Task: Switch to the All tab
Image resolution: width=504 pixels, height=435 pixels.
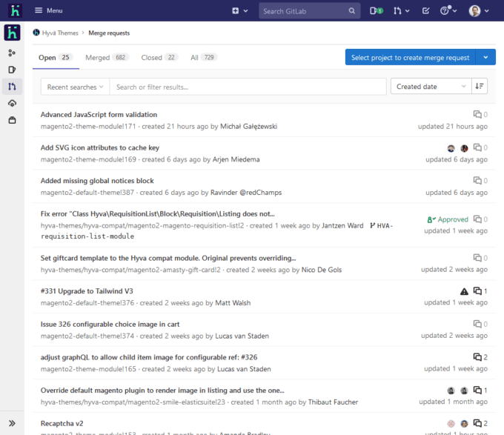Action: [x=204, y=58]
